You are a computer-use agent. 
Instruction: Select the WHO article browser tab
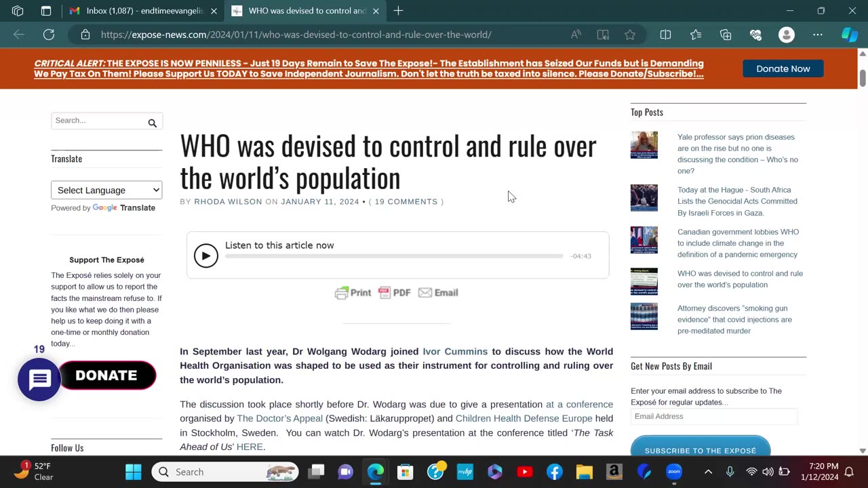coord(307,11)
